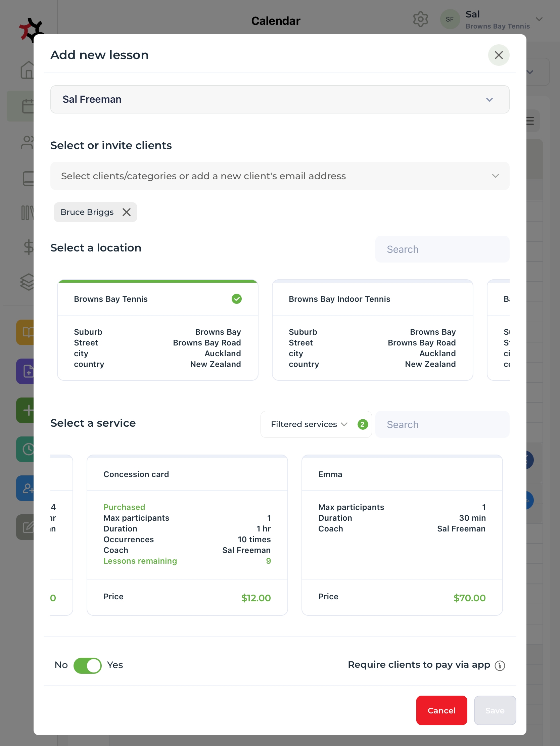The width and height of the screenshot is (560, 746).
Task: Open the home icon in sidebar
Action: click(x=27, y=70)
